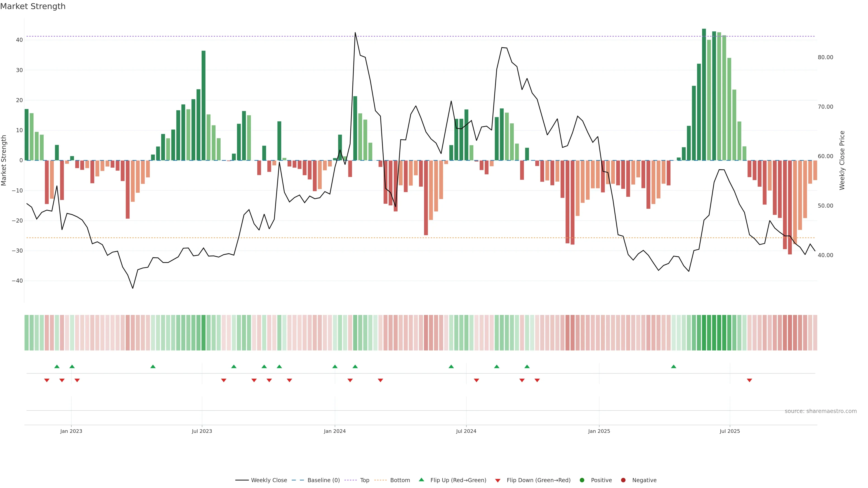Click the Market Strength chart title

pos(33,6)
